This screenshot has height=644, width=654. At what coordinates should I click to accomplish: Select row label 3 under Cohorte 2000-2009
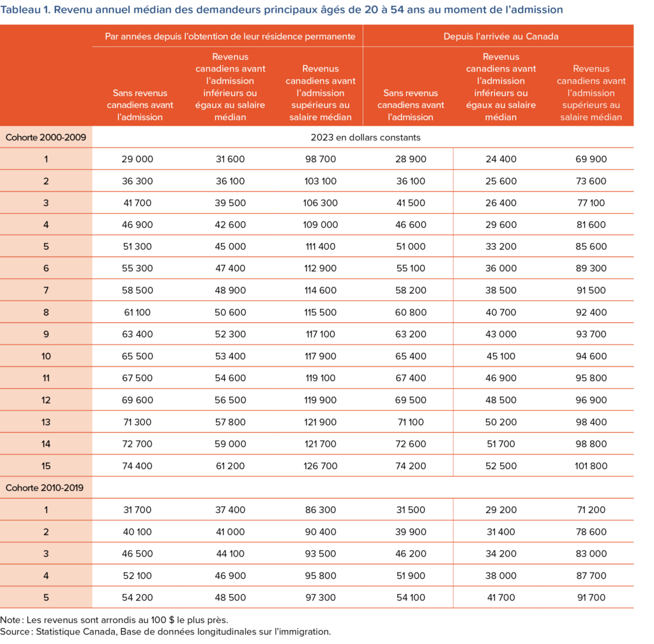(46, 203)
